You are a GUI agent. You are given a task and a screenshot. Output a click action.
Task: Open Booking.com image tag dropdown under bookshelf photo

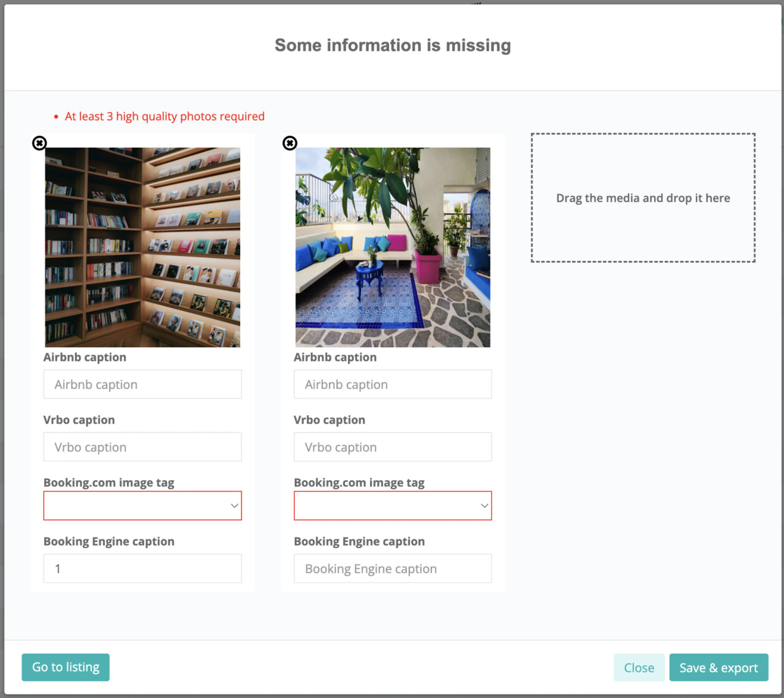[x=142, y=506]
